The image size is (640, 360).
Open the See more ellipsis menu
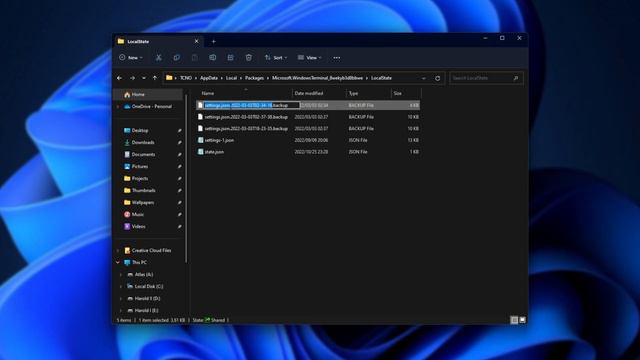click(x=337, y=58)
